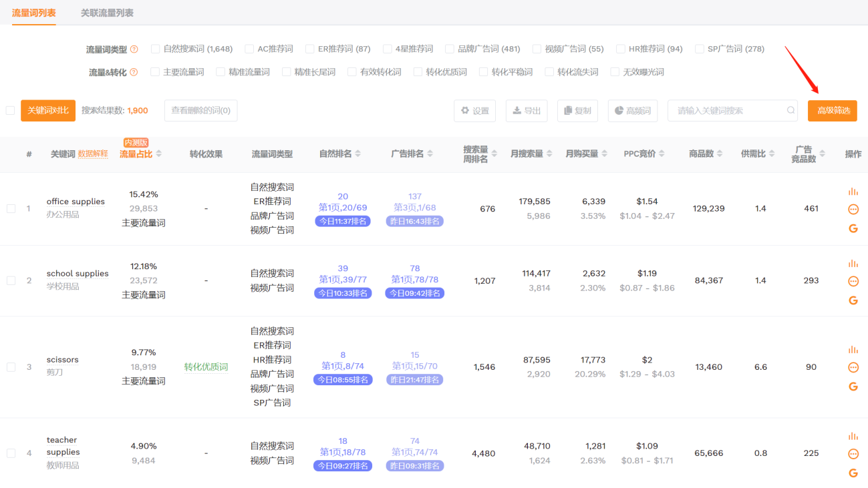Switch to the 关联流量列表 tab
Image resolution: width=868 pixels, height=488 pixels.
pyautogui.click(x=107, y=13)
